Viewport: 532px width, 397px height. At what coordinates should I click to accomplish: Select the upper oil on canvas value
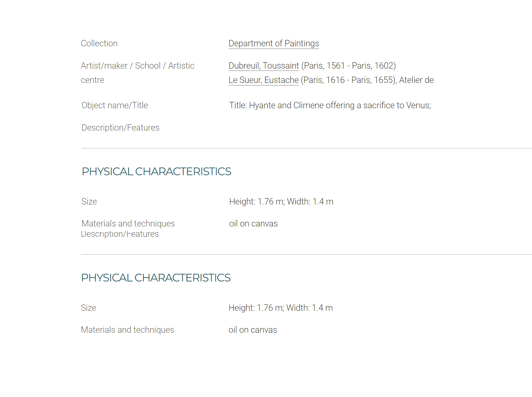(x=253, y=224)
